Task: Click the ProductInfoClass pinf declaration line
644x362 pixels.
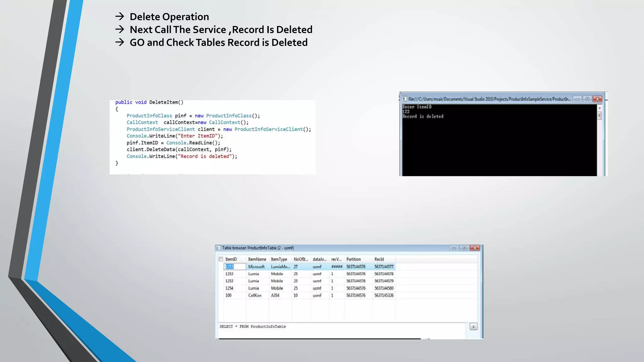Action: (x=193, y=116)
